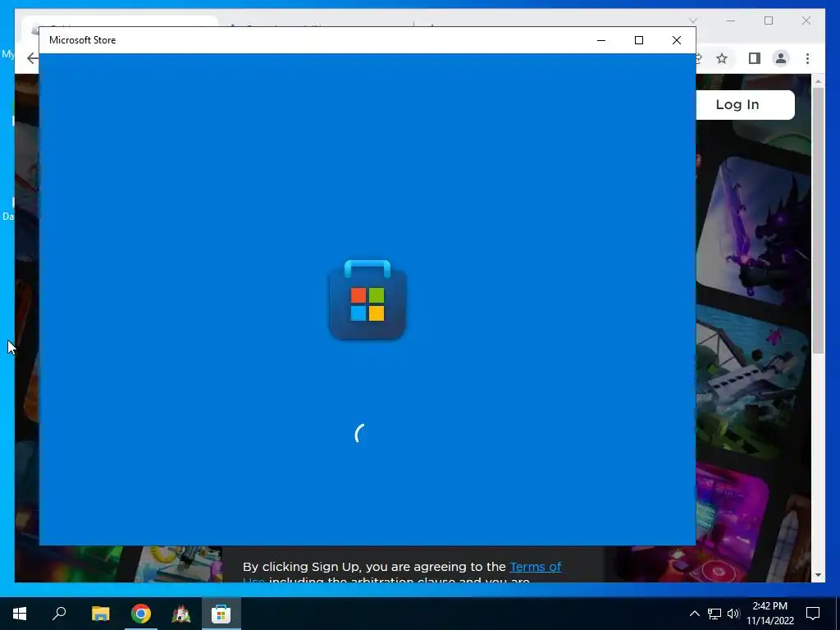Minimize the Chrome window

(731, 21)
